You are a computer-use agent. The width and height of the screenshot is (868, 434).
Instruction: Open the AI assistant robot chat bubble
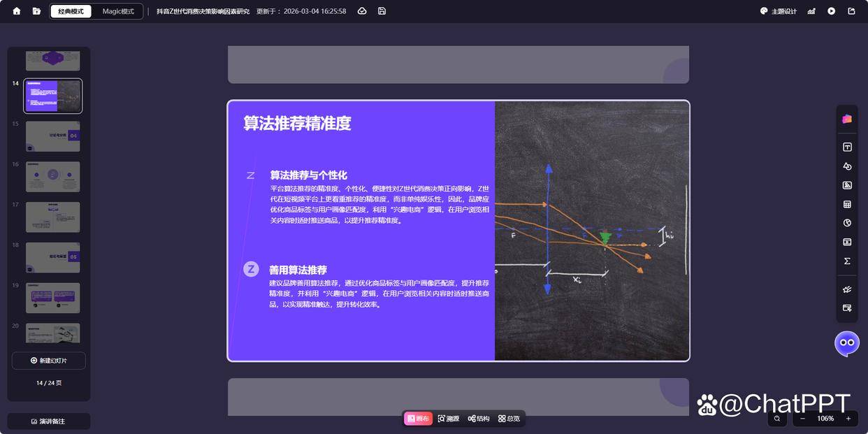tap(847, 343)
